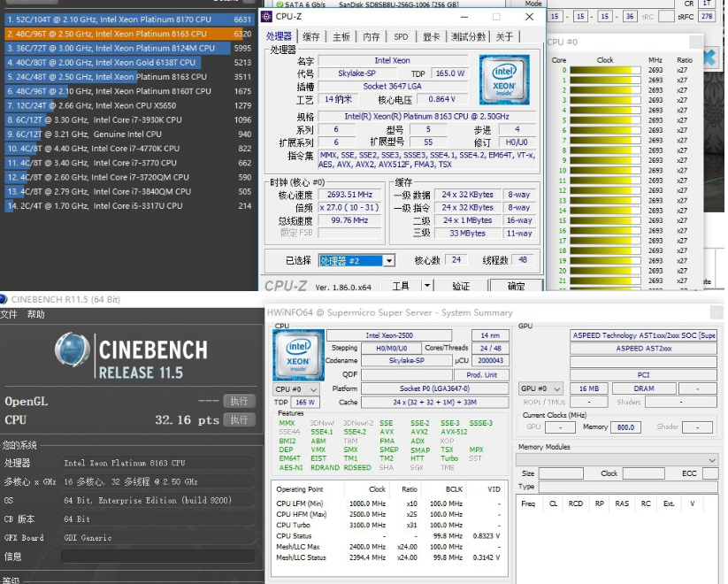Viewport: 728px width, 584px height.
Task: Click the 2693.51 MHz core speed value
Action: (349, 195)
